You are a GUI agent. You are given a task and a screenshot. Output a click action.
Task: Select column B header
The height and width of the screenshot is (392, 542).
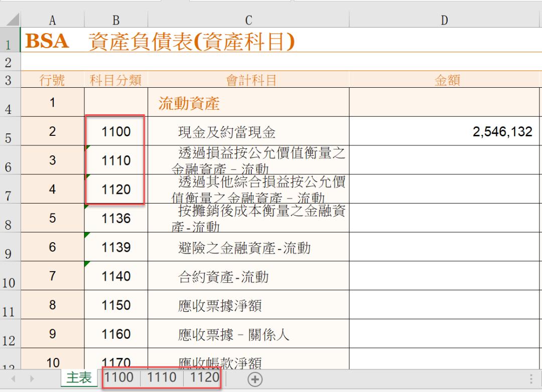[115, 20]
